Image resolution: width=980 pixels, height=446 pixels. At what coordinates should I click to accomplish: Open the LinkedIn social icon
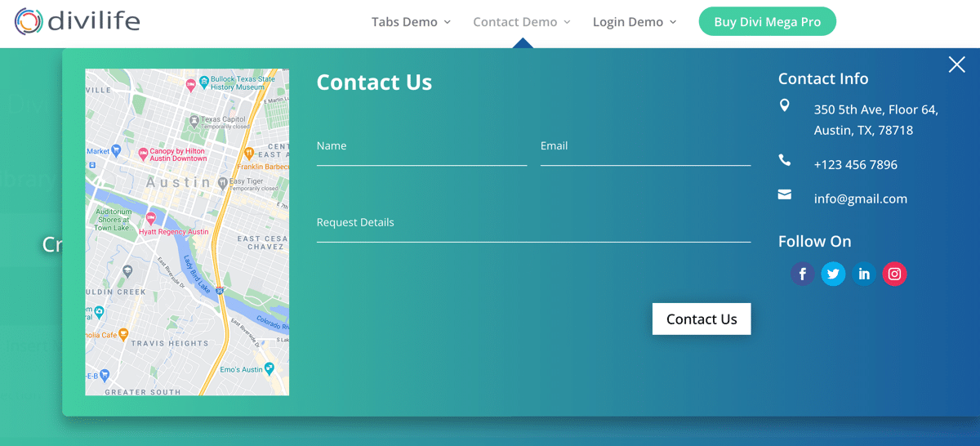pyautogui.click(x=864, y=274)
